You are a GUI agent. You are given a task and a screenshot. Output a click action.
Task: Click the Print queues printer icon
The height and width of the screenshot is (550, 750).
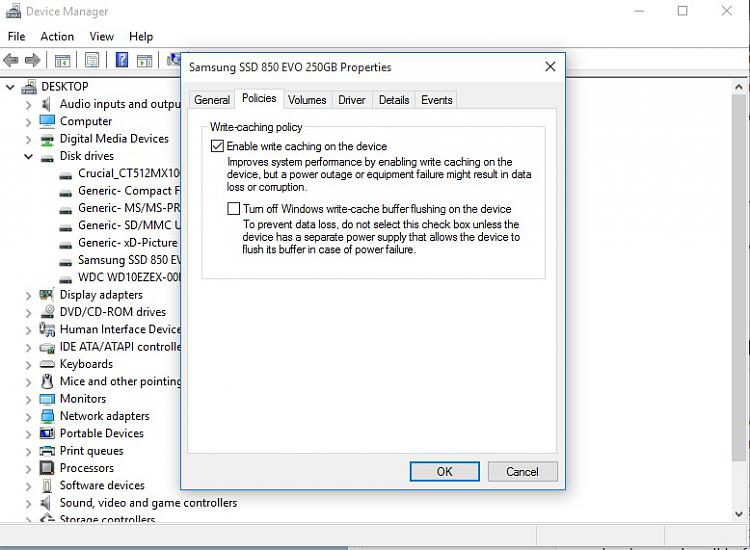tap(47, 451)
